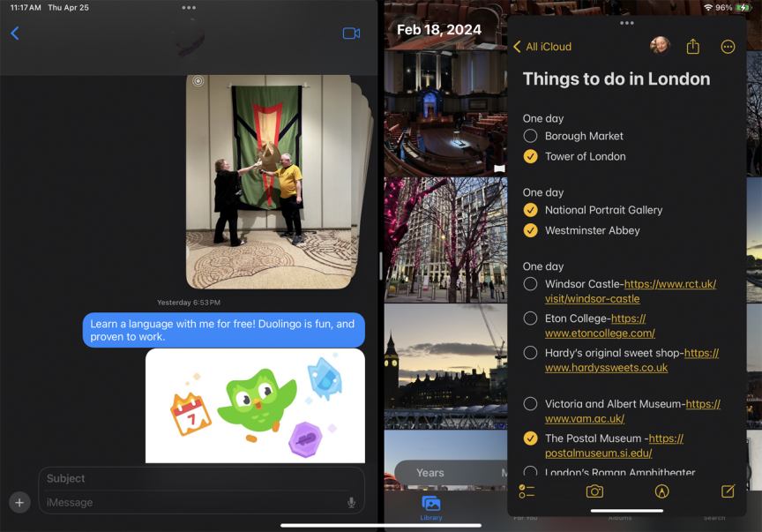Select the Library tab in Photos

point(431,508)
